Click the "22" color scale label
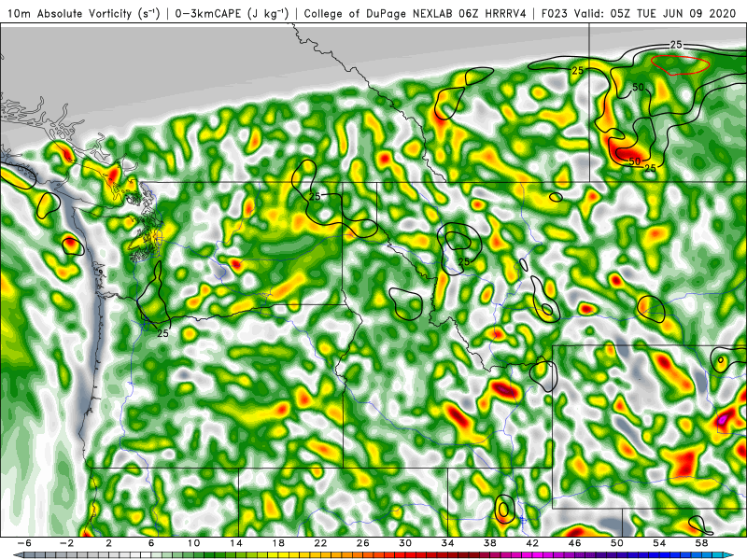 click(x=320, y=543)
